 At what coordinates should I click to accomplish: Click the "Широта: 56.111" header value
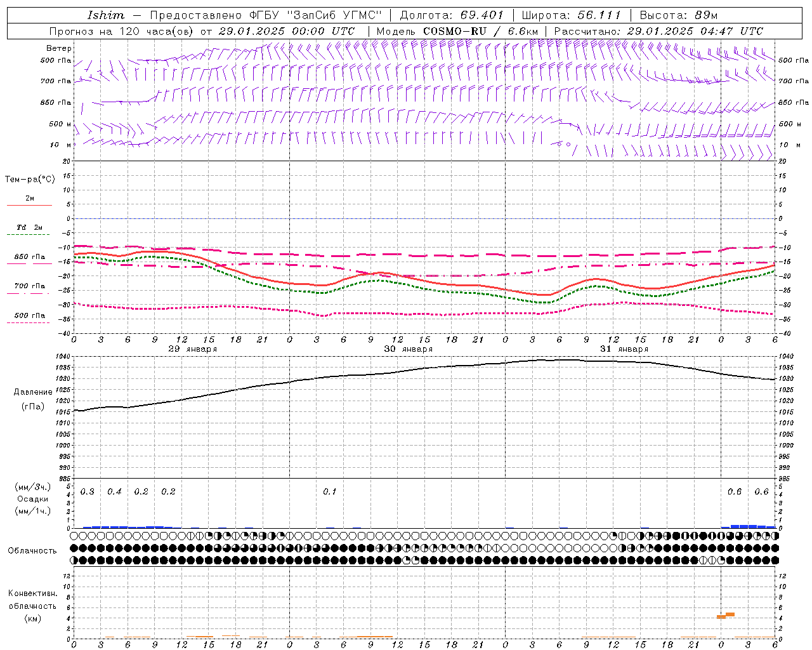click(x=570, y=15)
